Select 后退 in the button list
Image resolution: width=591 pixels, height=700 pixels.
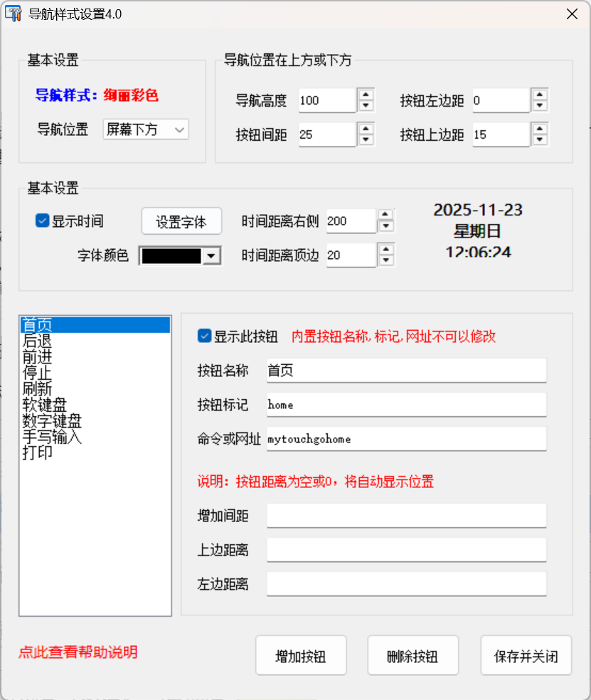point(37,341)
